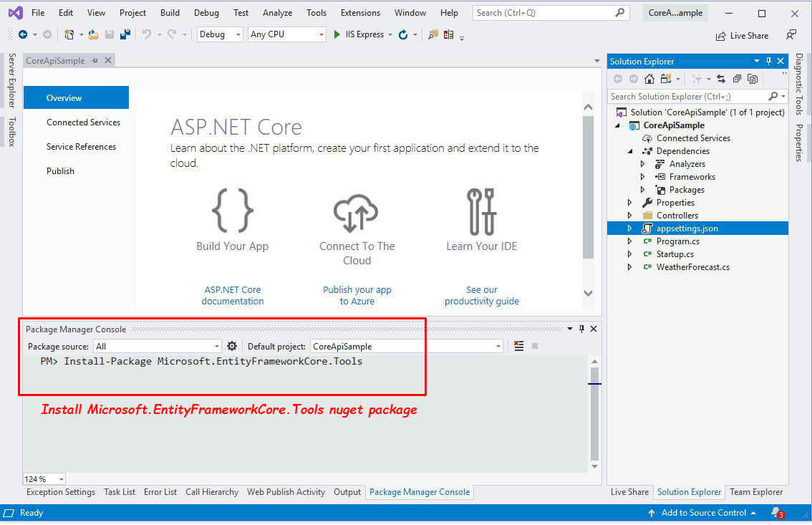
Task: Open the feedback icon next to Live Share
Action: [791, 34]
